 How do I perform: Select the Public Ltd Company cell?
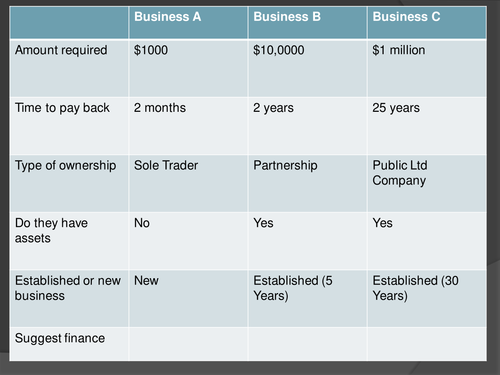click(x=427, y=183)
